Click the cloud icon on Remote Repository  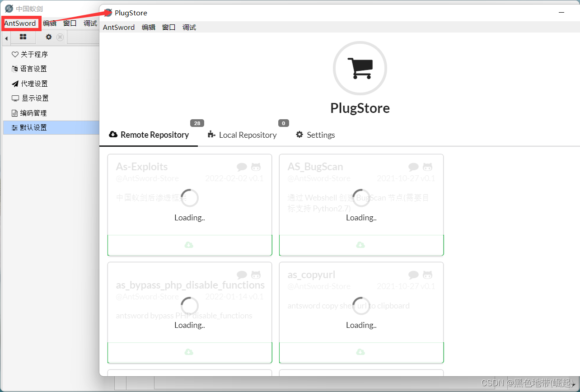click(113, 135)
